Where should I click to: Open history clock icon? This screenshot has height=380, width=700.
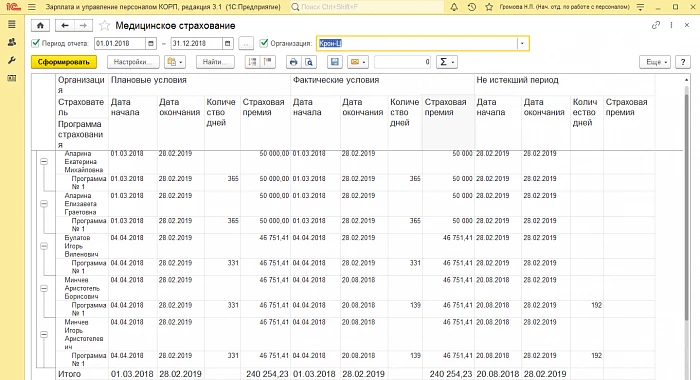click(471, 7)
